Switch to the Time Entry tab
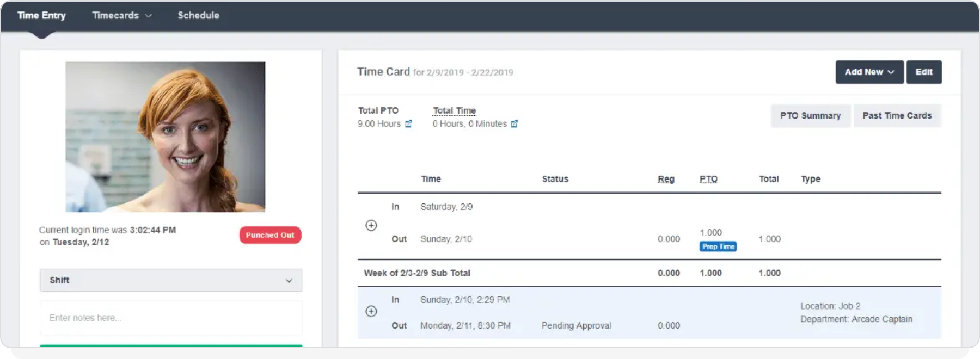The image size is (980, 359). 41,15
